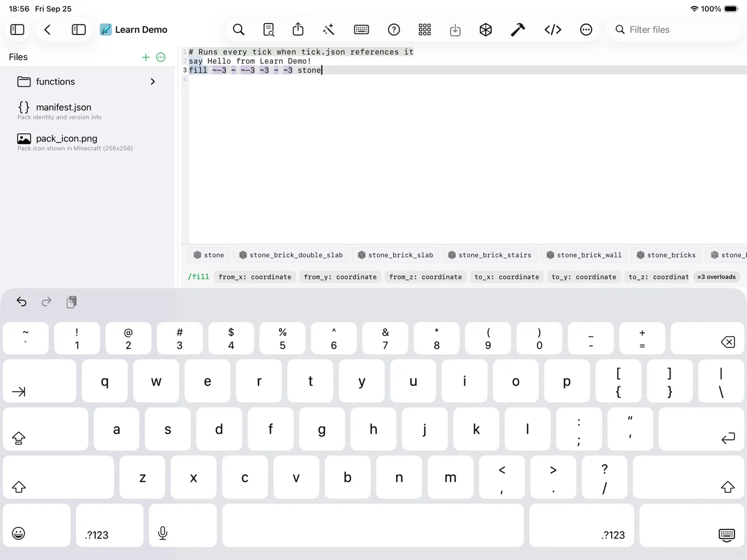Open the Files more options menu

click(x=161, y=57)
